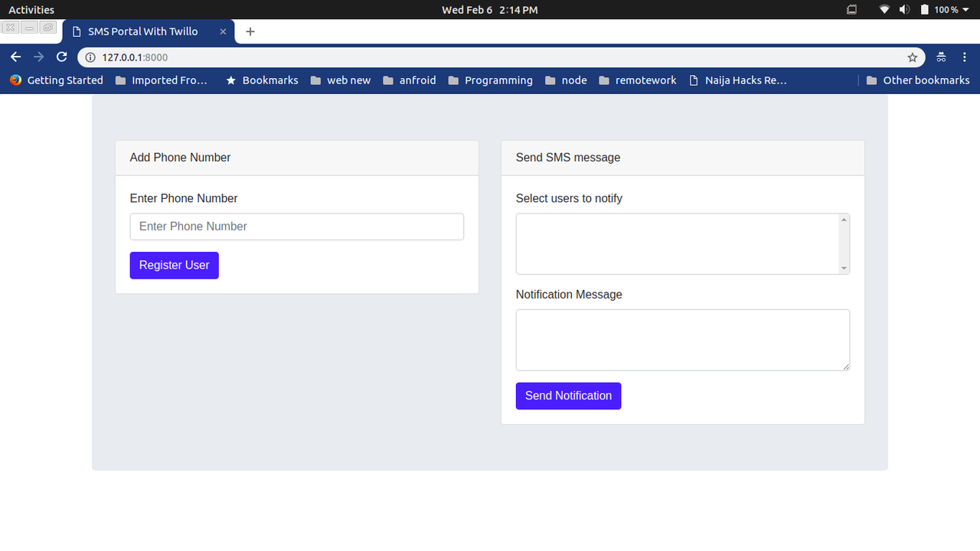
Task: Click the Notification Message label
Action: 569,295
